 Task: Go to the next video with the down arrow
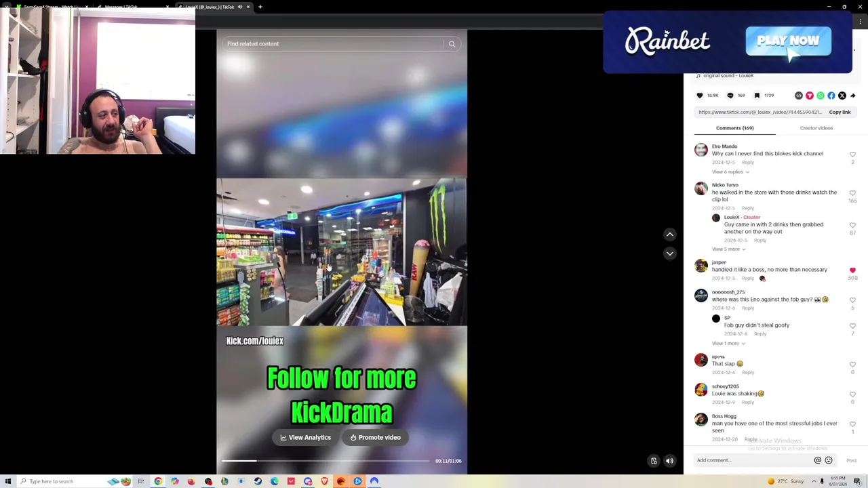669,253
